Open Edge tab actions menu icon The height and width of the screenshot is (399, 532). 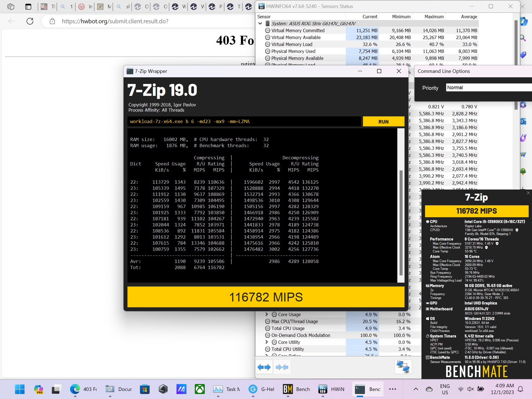click(x=28, y=6)
